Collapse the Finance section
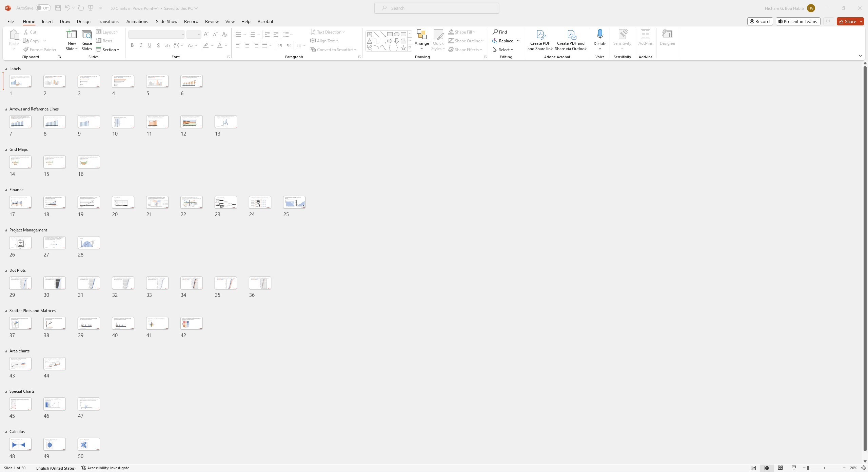The height and width of the screenshot is (472, 868). (x=6, y=190)
